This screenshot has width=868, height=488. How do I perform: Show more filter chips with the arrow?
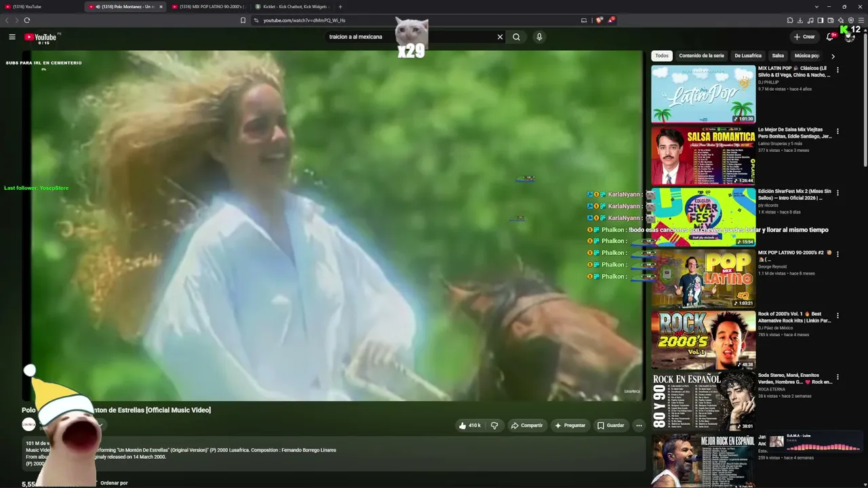tap(833, 56)
